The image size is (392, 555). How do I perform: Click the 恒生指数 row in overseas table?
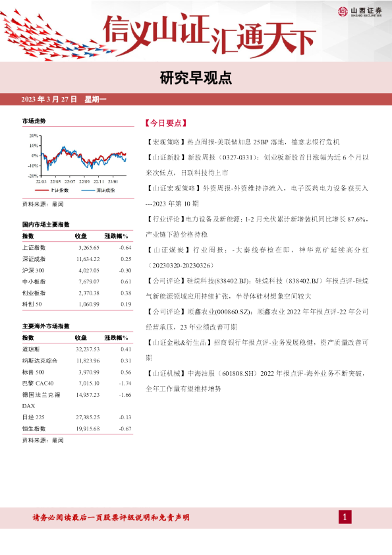77,428
